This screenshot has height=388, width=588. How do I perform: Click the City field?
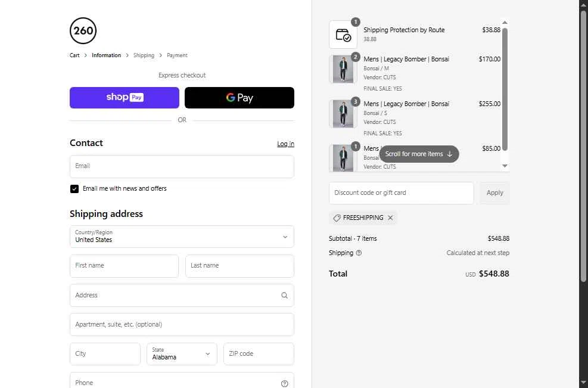[105, 354]
